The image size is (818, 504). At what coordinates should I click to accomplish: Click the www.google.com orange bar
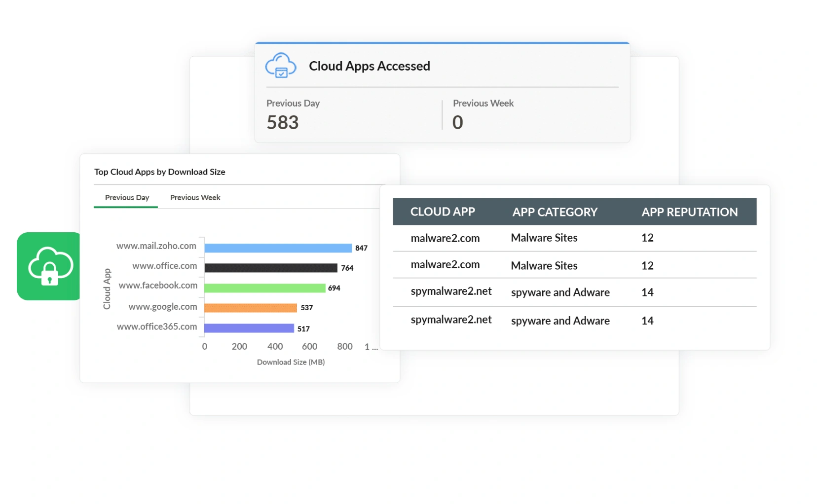coord(251,308)
